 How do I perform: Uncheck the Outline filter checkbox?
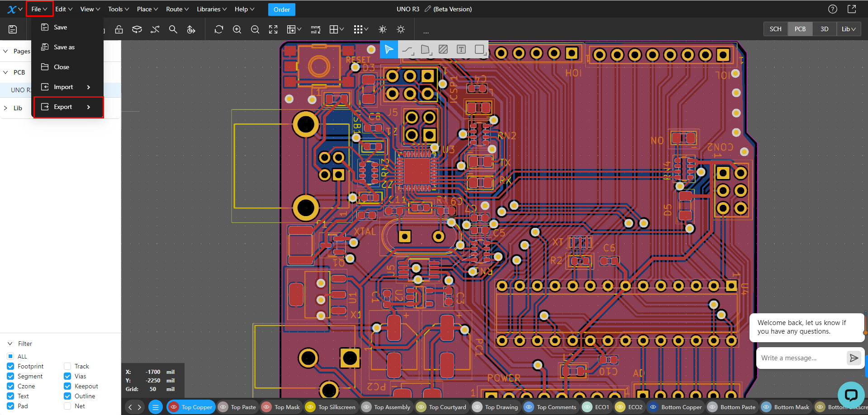click(x=67, y=396)
